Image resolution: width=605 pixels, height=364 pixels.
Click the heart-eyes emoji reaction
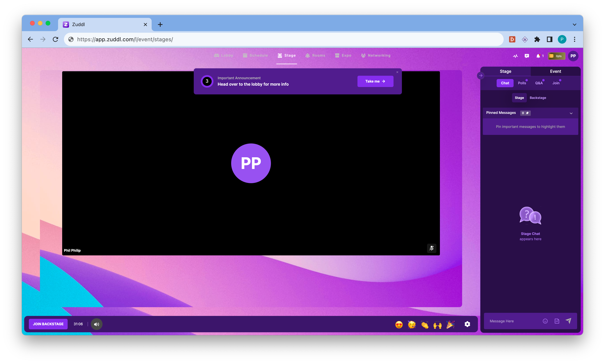(399, 324)
